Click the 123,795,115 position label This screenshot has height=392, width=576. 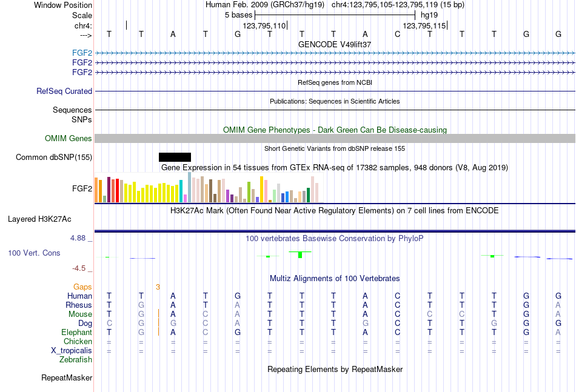click(424, 25)
